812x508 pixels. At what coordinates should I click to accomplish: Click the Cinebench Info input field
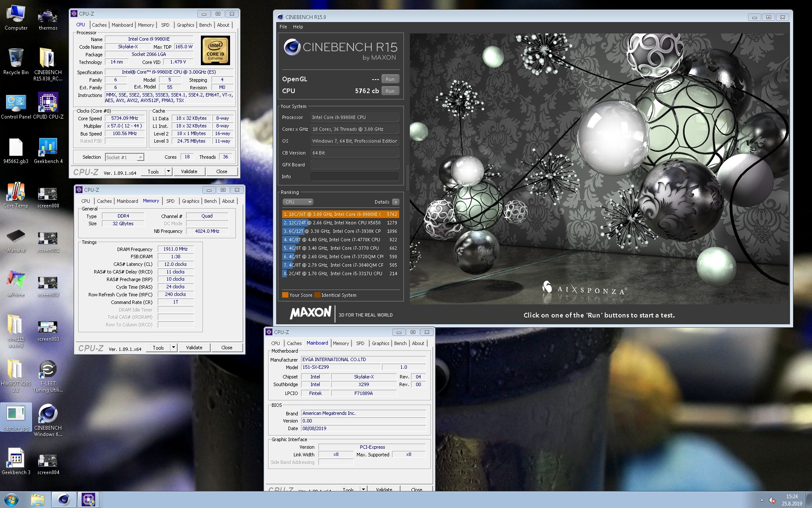pos(354,177)
